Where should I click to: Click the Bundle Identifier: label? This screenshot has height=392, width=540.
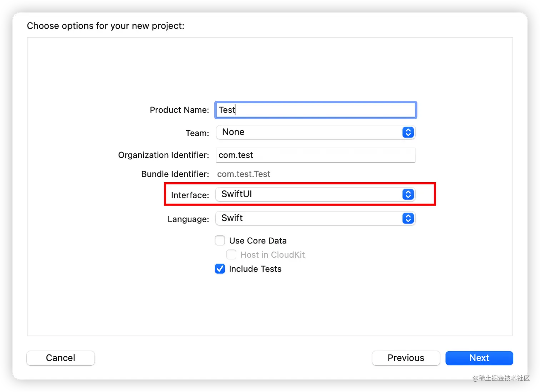[175, 174]
